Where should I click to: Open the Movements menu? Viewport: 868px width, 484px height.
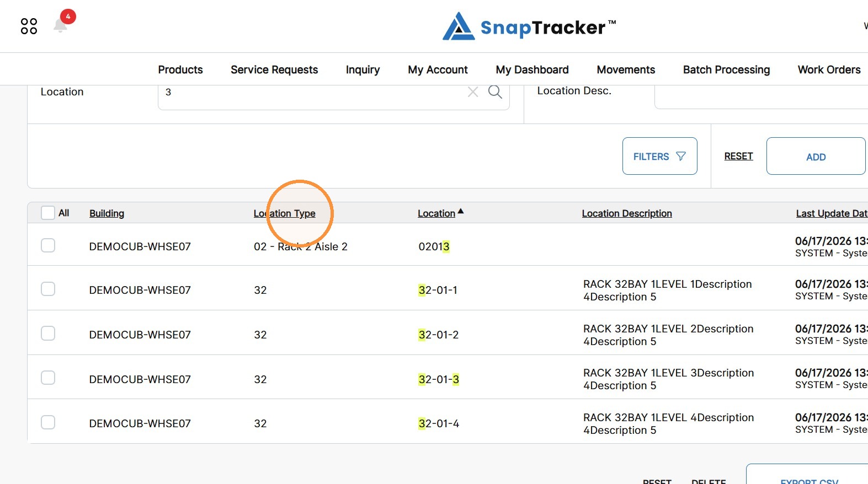[x=626, y=69]
